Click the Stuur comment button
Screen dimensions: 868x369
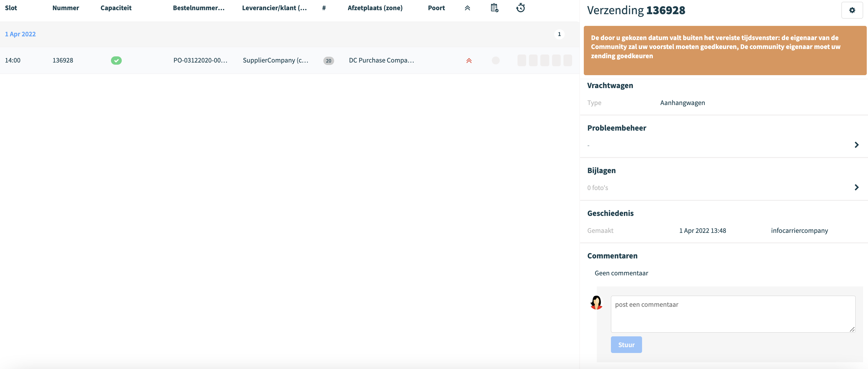626,345
